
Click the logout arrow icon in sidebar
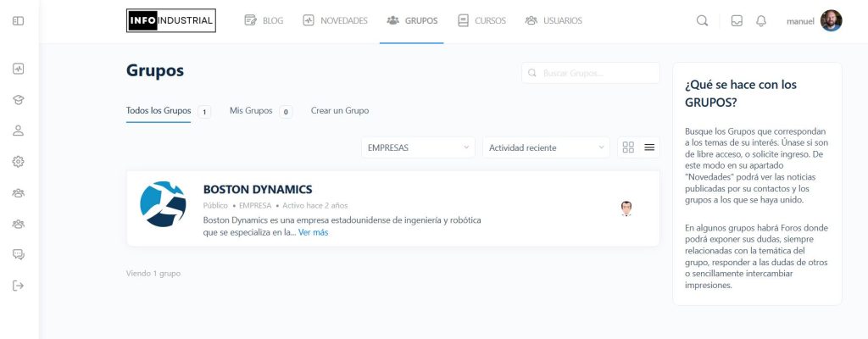coord(19,286)
